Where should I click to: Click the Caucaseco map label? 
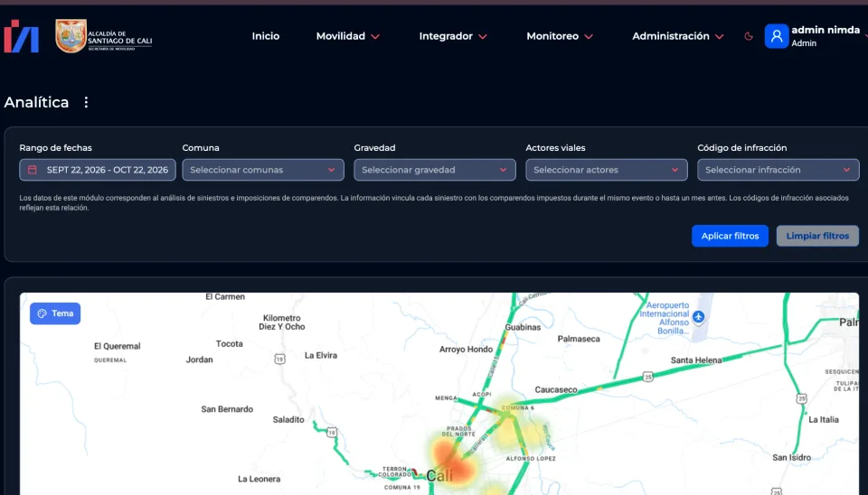click(556, 390)
